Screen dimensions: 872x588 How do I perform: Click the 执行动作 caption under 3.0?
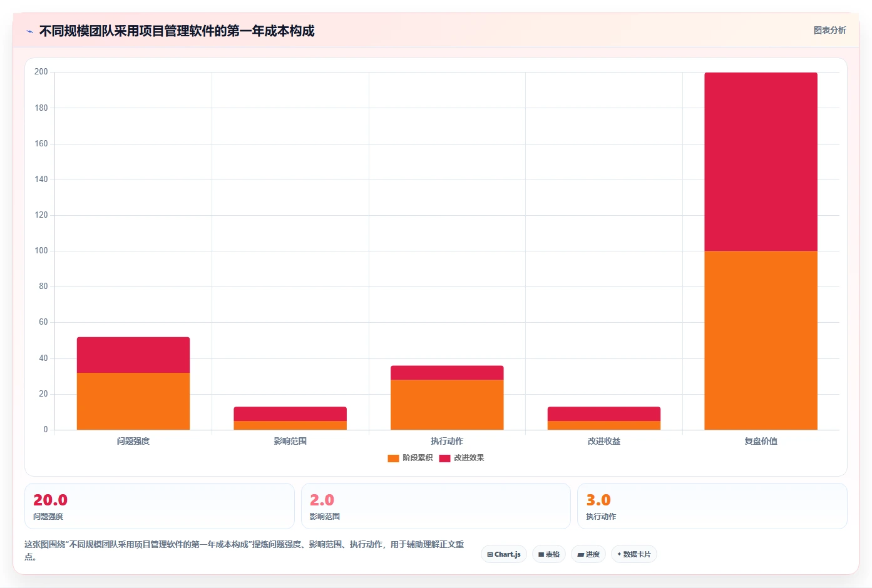[601, 517]
